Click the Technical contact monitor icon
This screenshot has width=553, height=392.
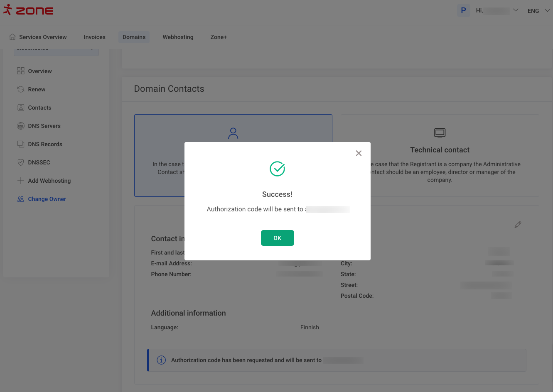click(x=440, y=133)
